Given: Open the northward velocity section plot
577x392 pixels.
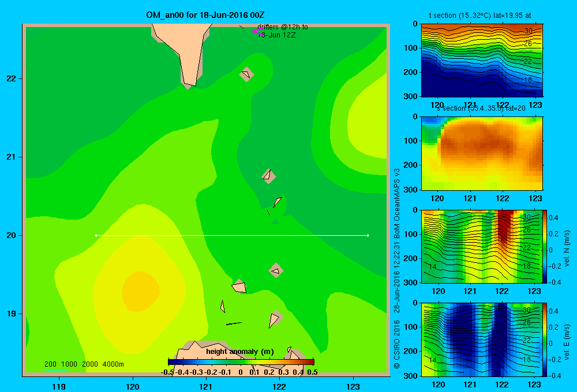Looking at the screenshot, I should point(482,246).
